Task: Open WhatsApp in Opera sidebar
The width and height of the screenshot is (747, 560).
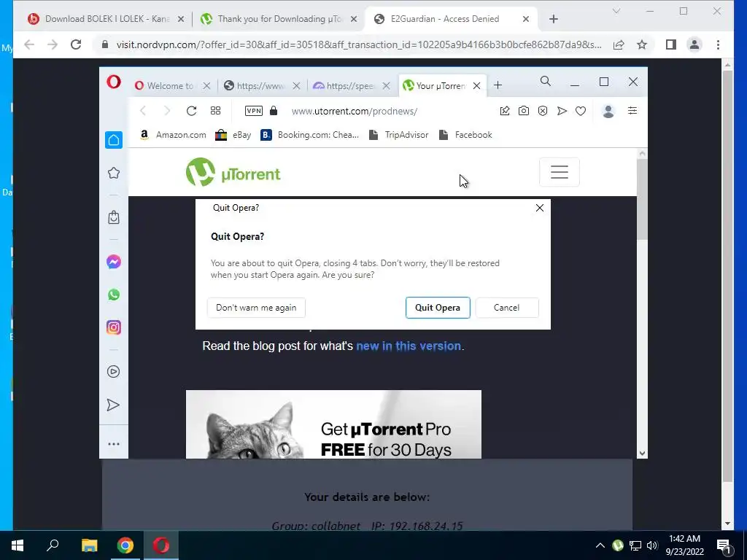Action: [113, 295]
